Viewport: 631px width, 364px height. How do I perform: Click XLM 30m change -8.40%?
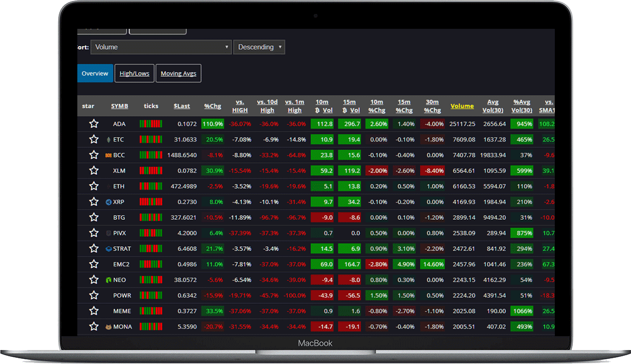click(432, 170)
